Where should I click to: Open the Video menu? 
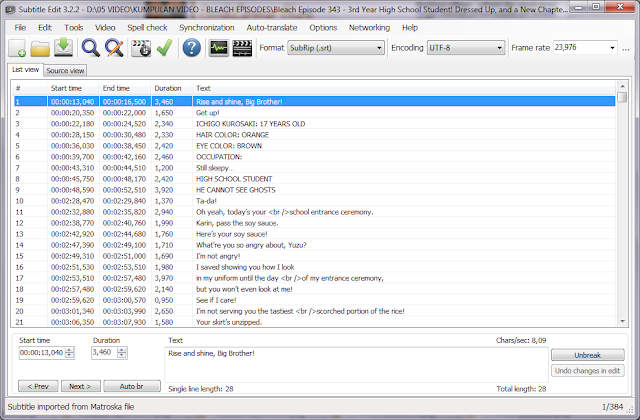tap(105, 28)
